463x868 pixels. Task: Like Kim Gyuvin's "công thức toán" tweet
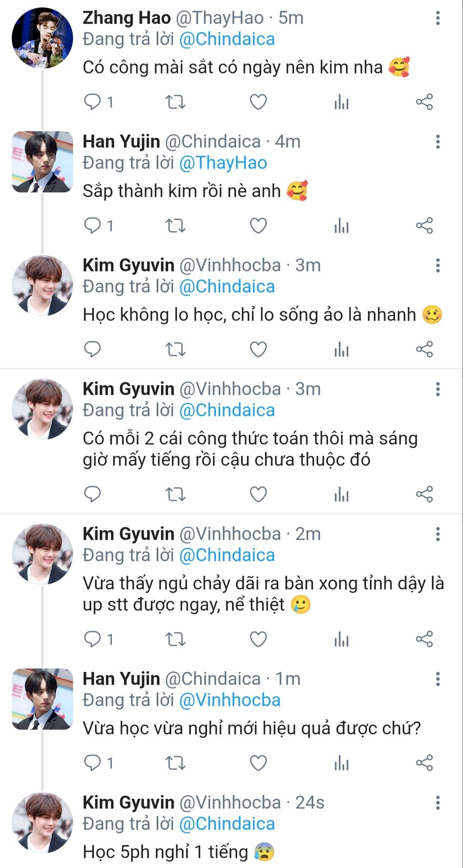click(x=258, y=494)
